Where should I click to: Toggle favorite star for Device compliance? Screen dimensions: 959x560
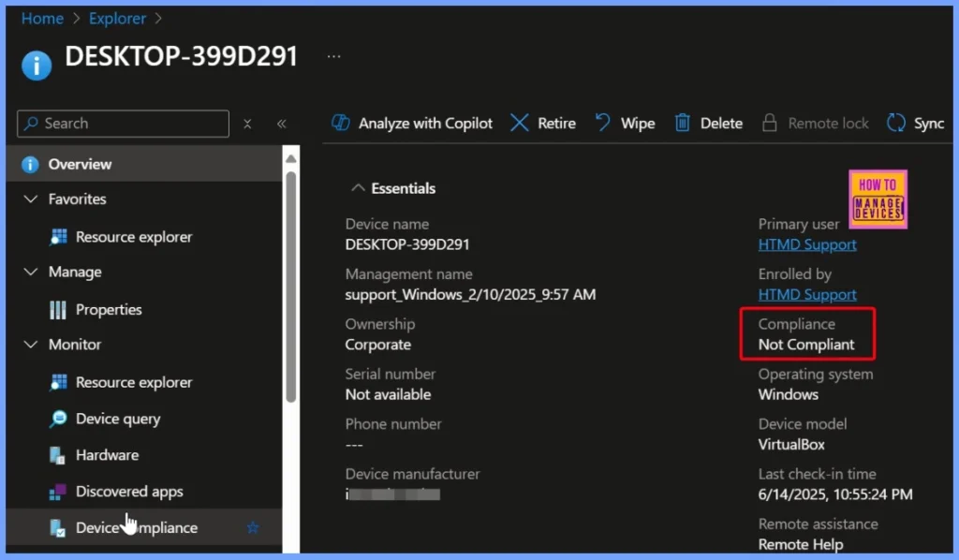pyautogui.click(x=253, y=527)
